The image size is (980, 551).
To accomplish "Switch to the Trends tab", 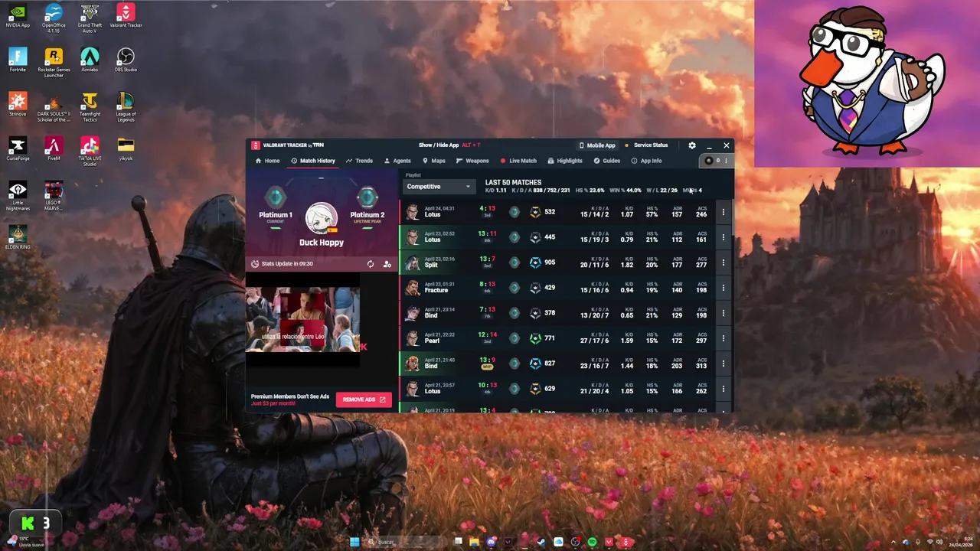I will click(x=359, y=161).
